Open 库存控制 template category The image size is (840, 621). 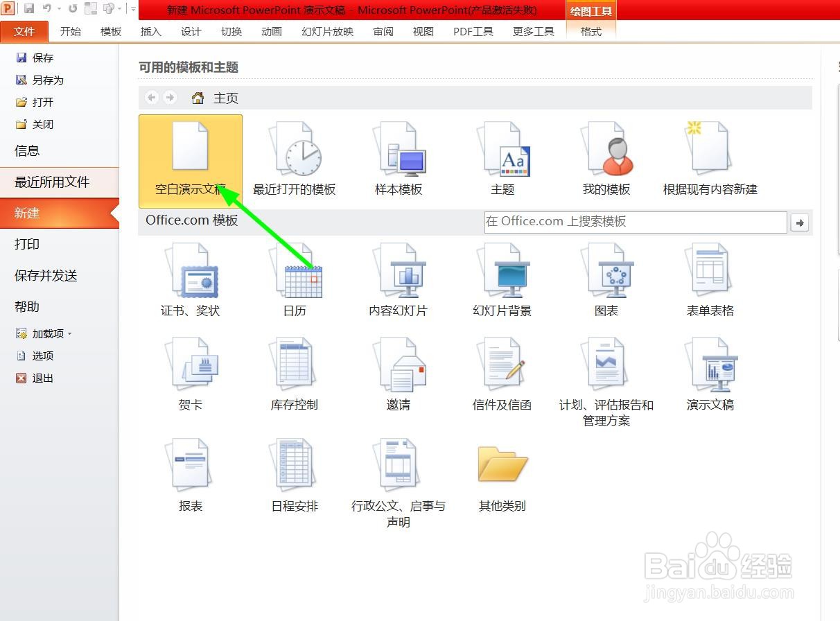[x=295, y=375]
